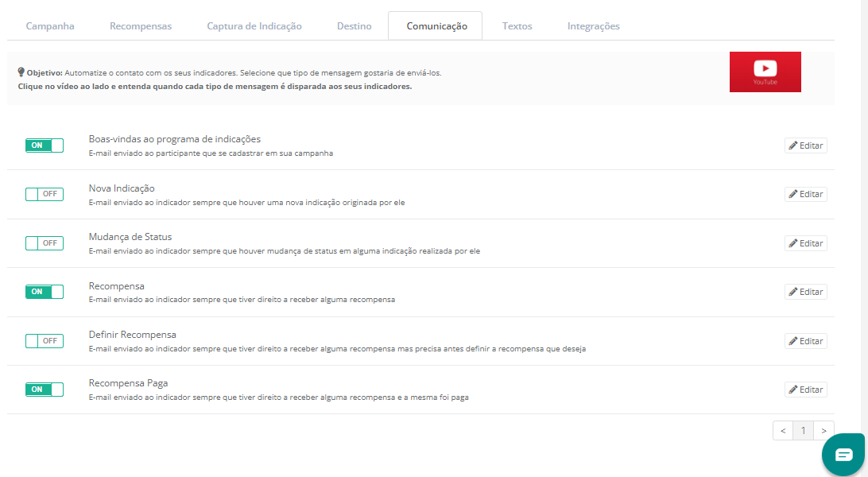Enable the Nova Indicação email toggle
The image size is (868, 477).
pyautogui.click(x=45, y=194)
